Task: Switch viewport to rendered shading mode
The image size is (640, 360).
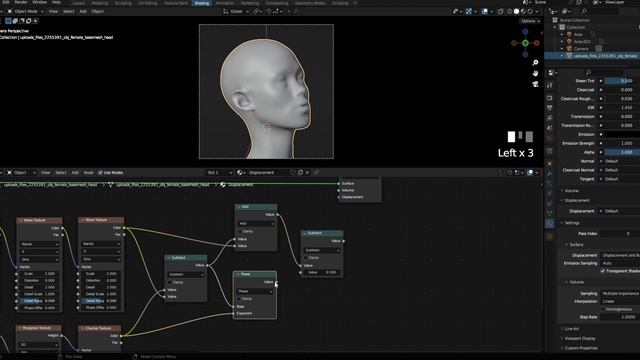Action: pos(530,11)
